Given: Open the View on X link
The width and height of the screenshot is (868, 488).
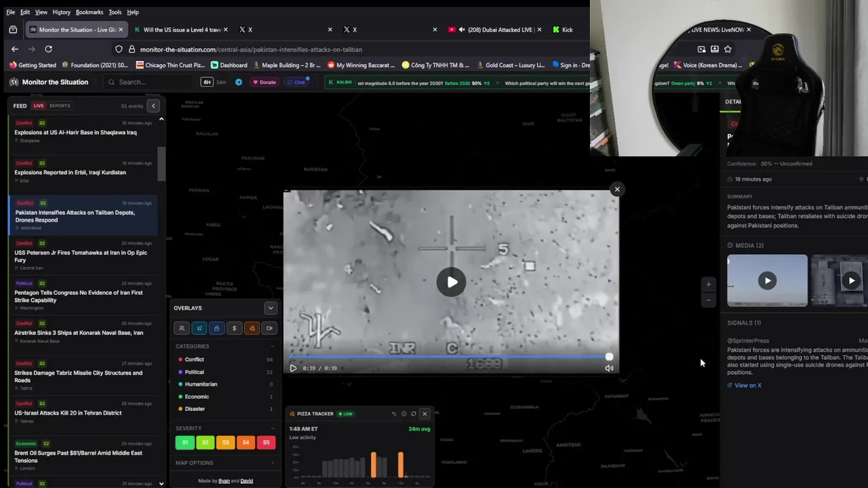Looking at the screenshot, I should (x=745, y=385).
